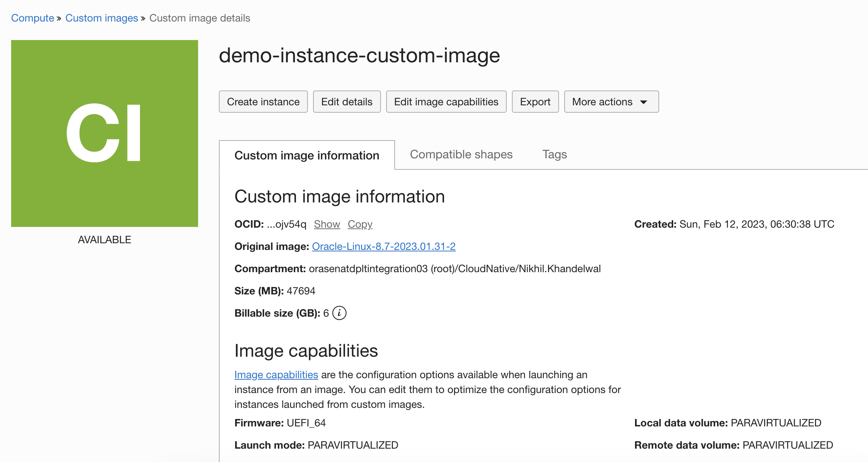Click the billable size info icon

point(340,313)
